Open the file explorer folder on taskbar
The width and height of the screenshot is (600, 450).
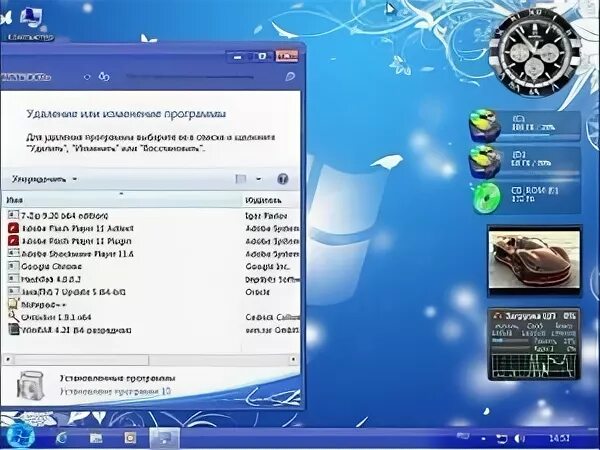(x=96, y=438)
